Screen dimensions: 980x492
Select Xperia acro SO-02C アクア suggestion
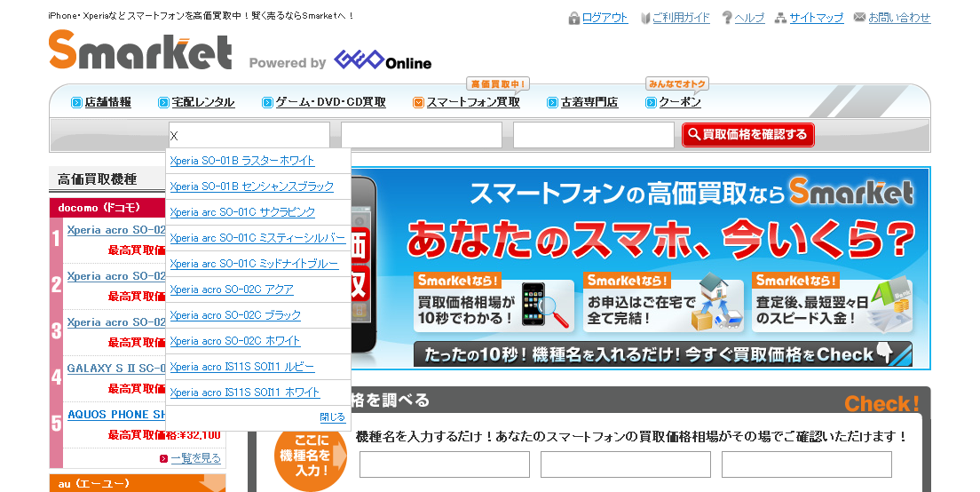[232, 290]
